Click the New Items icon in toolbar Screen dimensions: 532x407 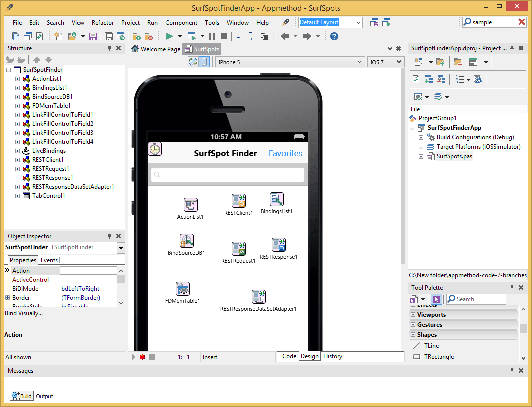click(x=58, y=36)
